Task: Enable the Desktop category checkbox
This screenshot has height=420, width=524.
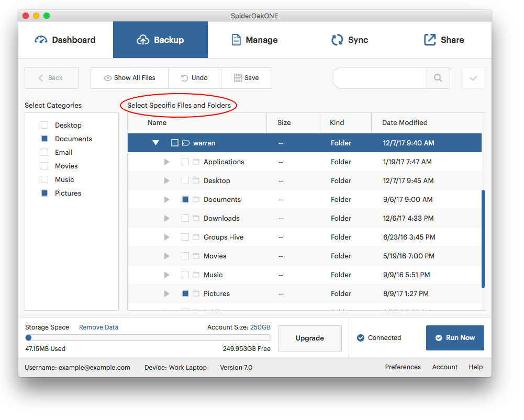Action: point(44,125)
